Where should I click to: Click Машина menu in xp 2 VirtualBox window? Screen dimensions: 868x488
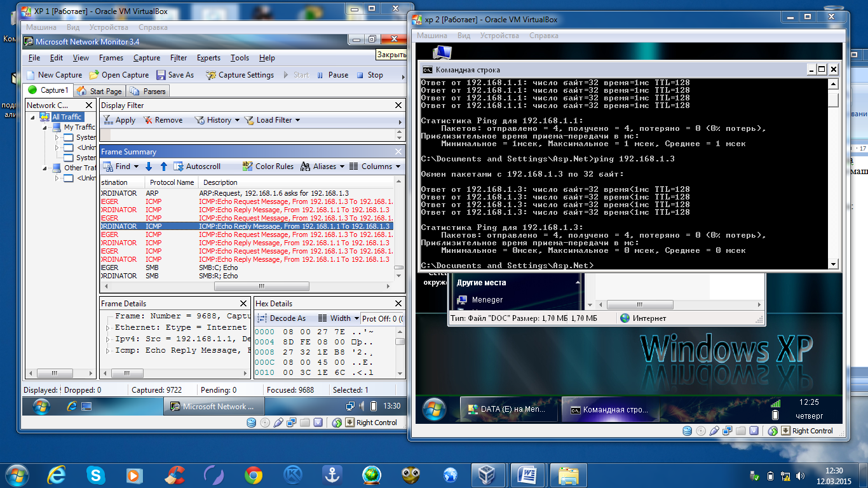[432, 36]
